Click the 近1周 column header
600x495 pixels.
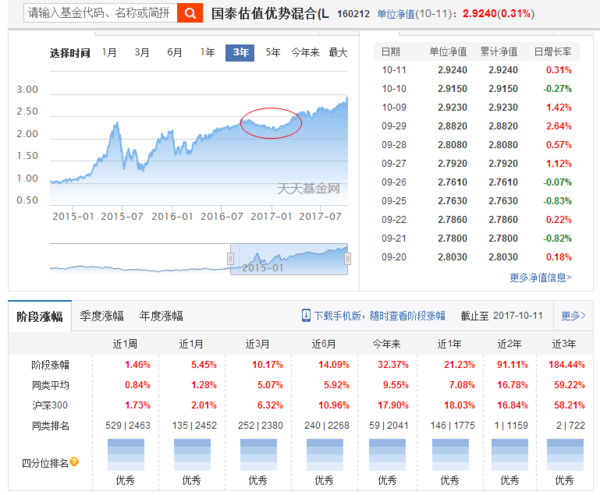click(x=125, y=344)
